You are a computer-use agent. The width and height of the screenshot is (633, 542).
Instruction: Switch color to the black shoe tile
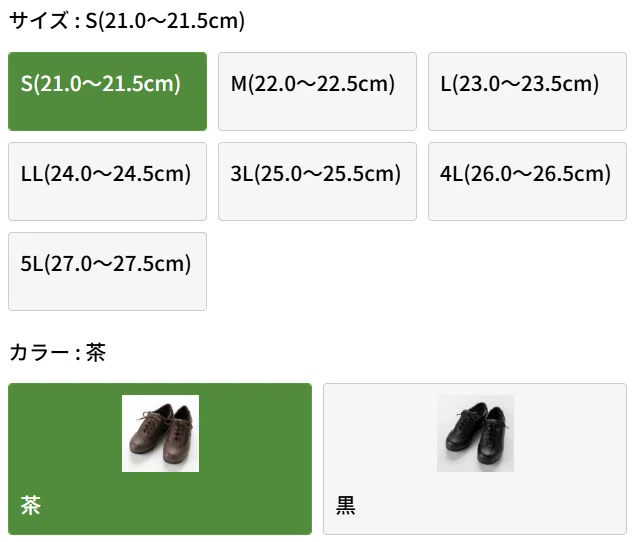(x=475, y=459)
